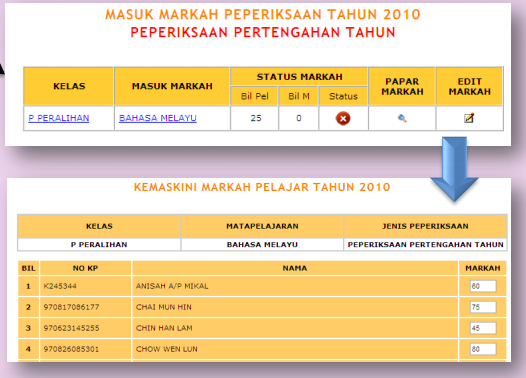Click the KELAS header in upper table
The width and height of the screenshot is (526, 378).
(69, 86)
